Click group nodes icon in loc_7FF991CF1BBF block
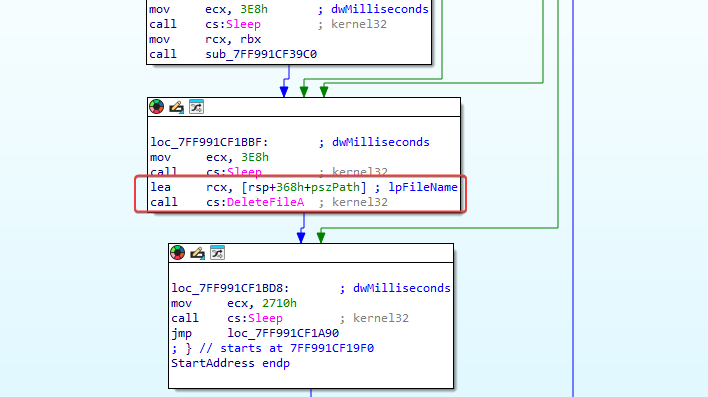The height and width of the screenshot is (397, 708). (x=196, y=107)
